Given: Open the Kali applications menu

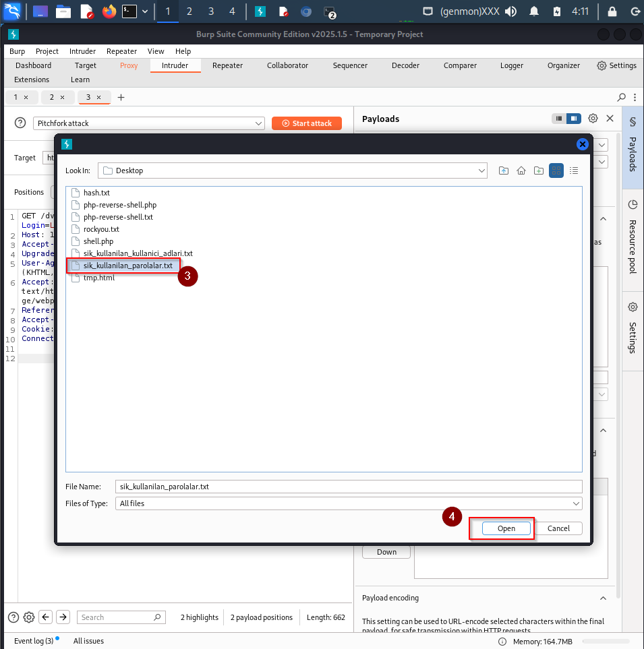Looking at the screenshot, I should (12, 11).
